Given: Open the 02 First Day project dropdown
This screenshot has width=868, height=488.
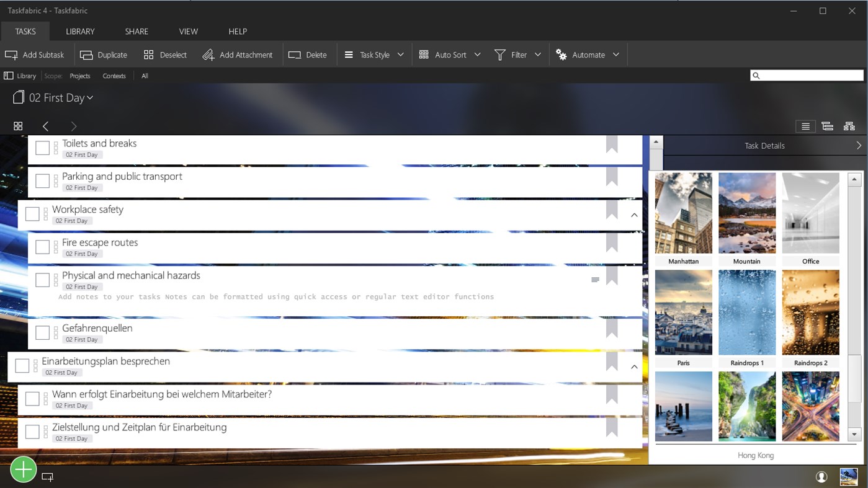Looking at the screenshot, I should [x=89, y=97].
